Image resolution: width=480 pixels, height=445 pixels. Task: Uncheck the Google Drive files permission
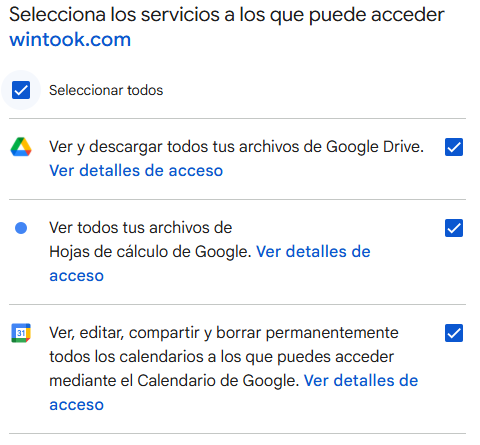pos(454,147)
